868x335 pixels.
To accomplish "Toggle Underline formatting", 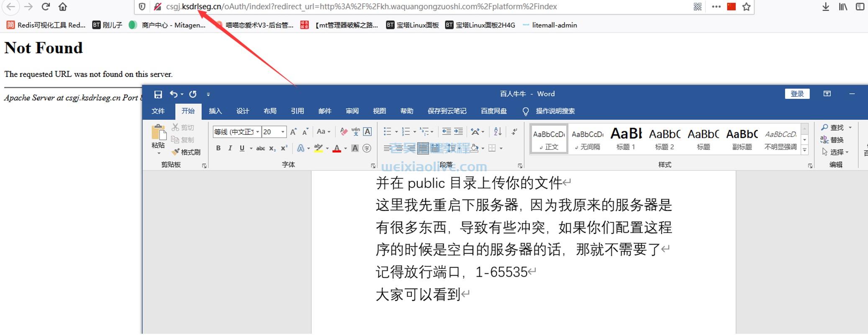I will pos(242,148).
